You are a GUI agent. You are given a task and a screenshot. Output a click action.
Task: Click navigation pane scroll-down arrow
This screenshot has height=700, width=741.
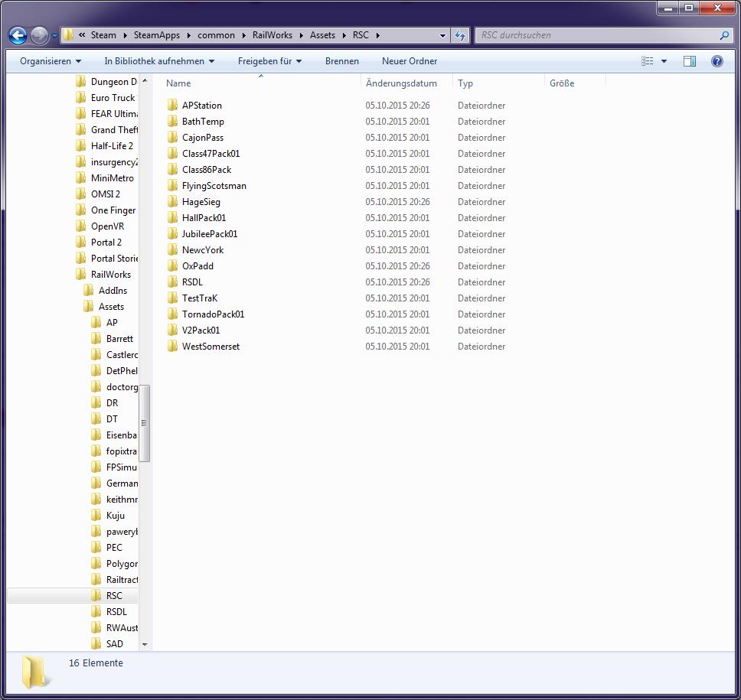145,645
